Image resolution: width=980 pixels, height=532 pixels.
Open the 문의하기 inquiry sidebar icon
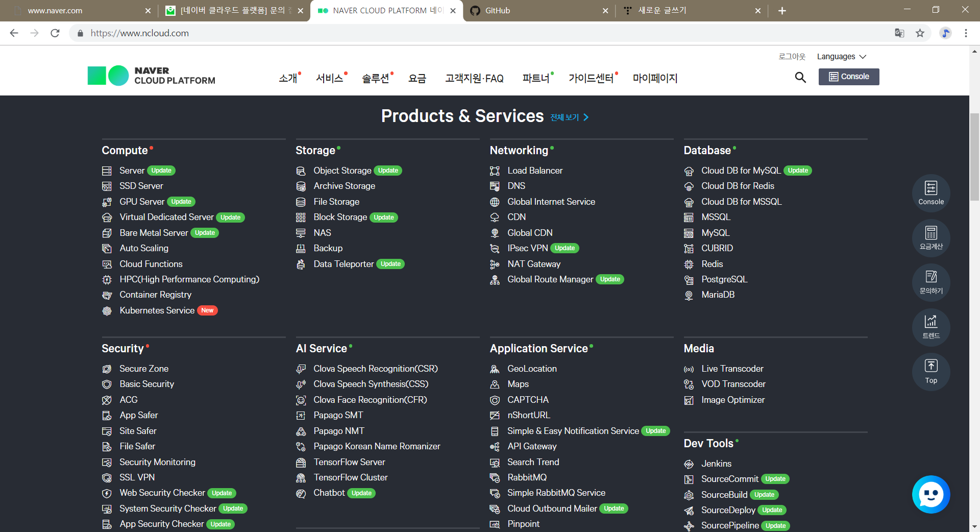(x=931, y=282)
